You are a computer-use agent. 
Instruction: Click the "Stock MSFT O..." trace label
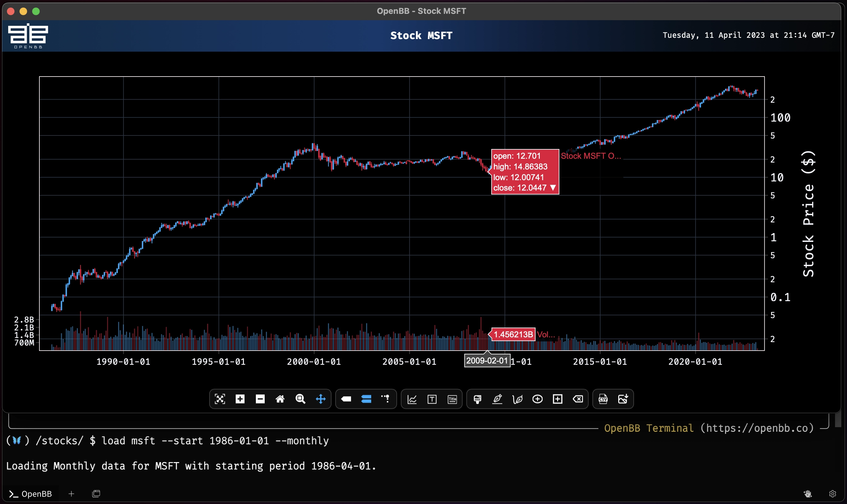coord(591,156)
